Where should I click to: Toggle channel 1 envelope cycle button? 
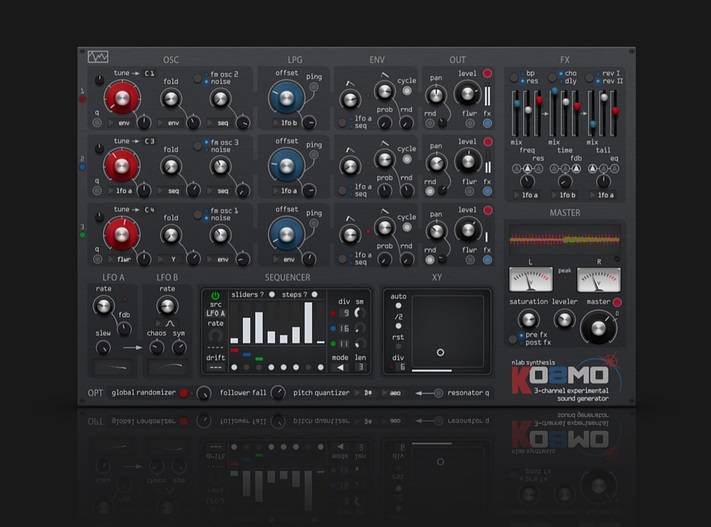[407, 90]
